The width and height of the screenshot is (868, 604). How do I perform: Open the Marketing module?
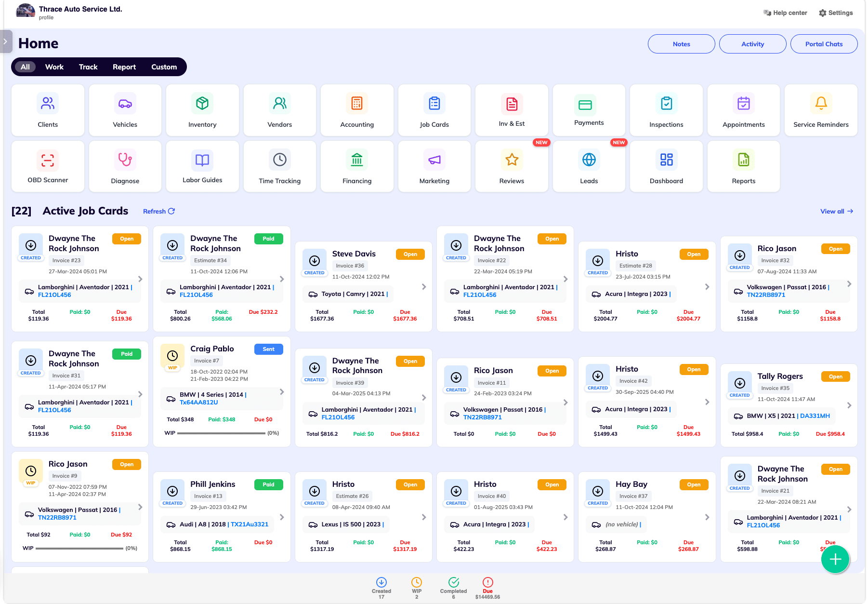434,166
